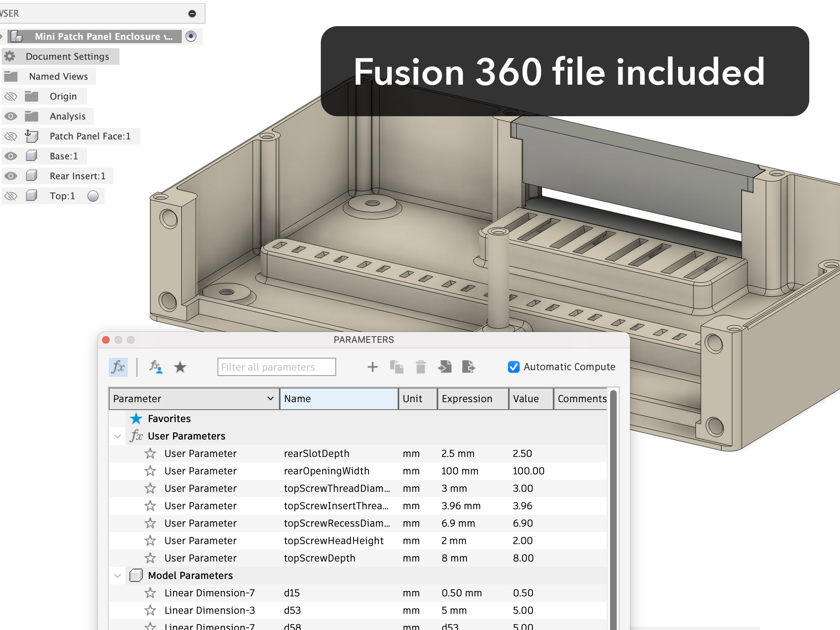The width and height of the screenshot is (840, 630).
Task: Hide the Analysis folder
Action: click(x=11, y=116)
